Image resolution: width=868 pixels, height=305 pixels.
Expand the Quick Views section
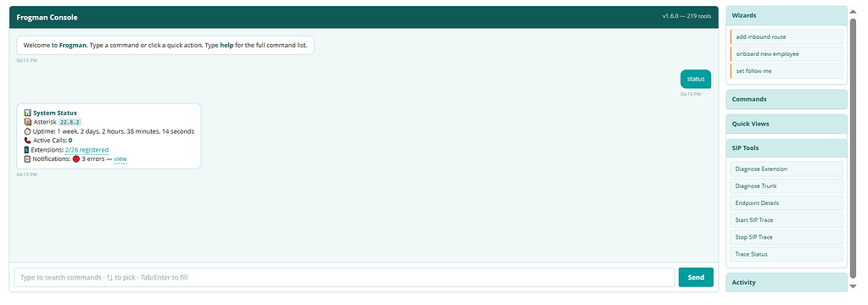[x=786, y=124]
